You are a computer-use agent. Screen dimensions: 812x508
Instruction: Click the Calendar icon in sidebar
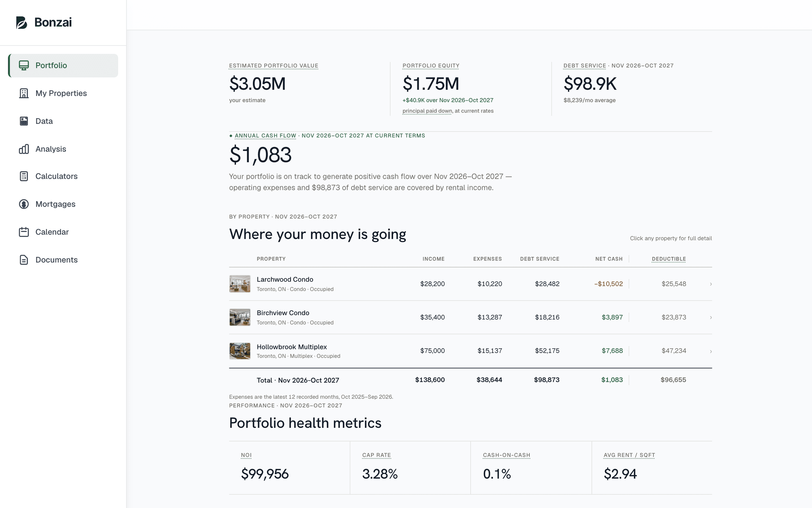pos(24,232)
